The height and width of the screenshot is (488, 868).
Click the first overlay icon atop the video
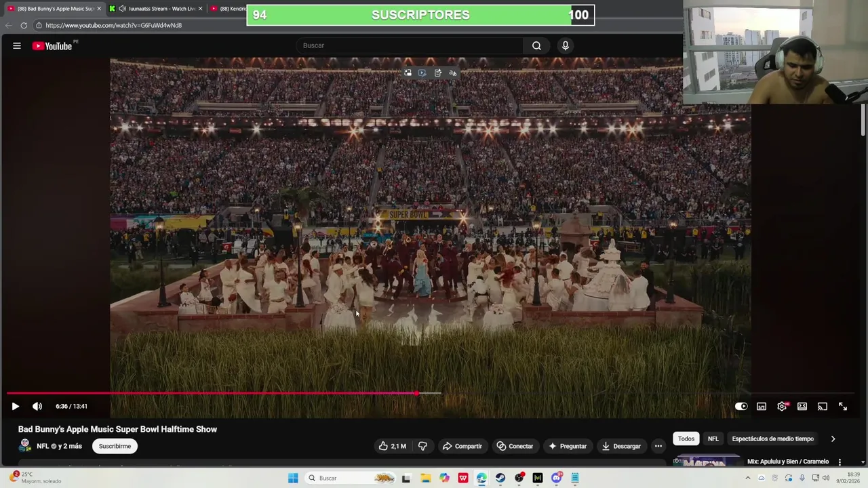click(x=408, y=73)
